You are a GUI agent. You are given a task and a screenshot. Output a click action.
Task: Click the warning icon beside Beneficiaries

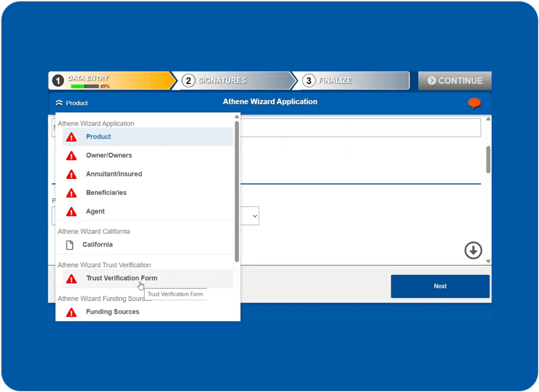point(71,193)
